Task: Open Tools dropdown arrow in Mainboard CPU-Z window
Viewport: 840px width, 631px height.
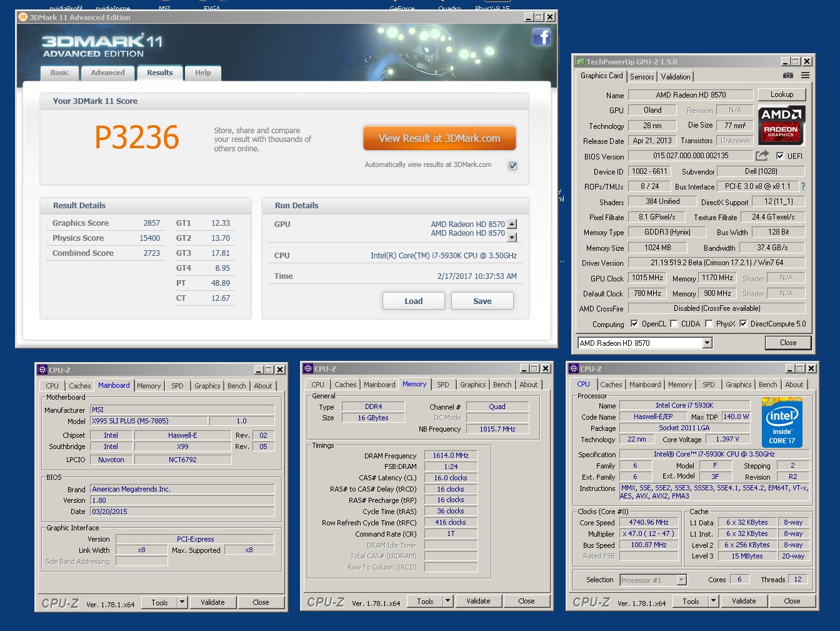Action: point(182,602)
